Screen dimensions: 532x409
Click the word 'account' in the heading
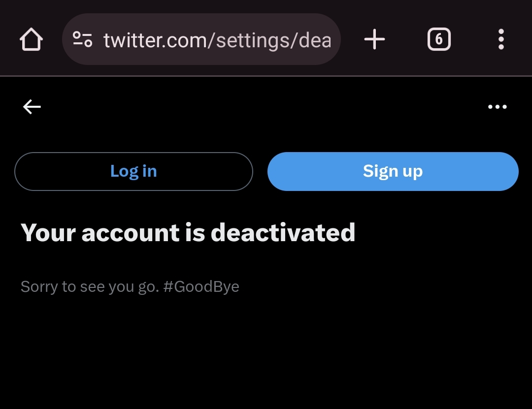click(130, 232)
